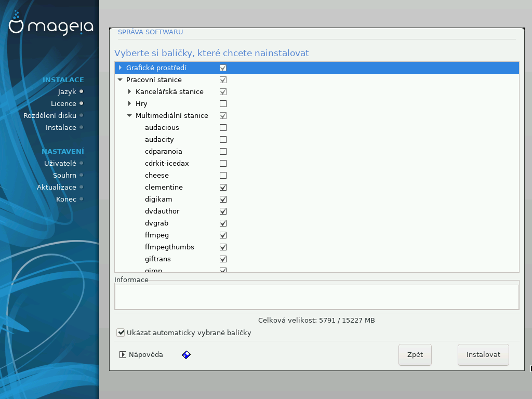This screenshot has width=532, height=399.
Task: Select the Grafické prostředí row
Action: (x=317, y=68)
